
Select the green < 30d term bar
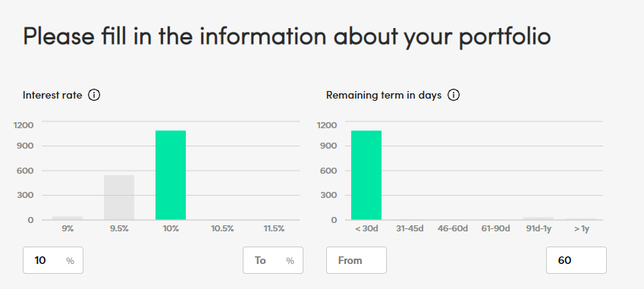tap(366, 175)
